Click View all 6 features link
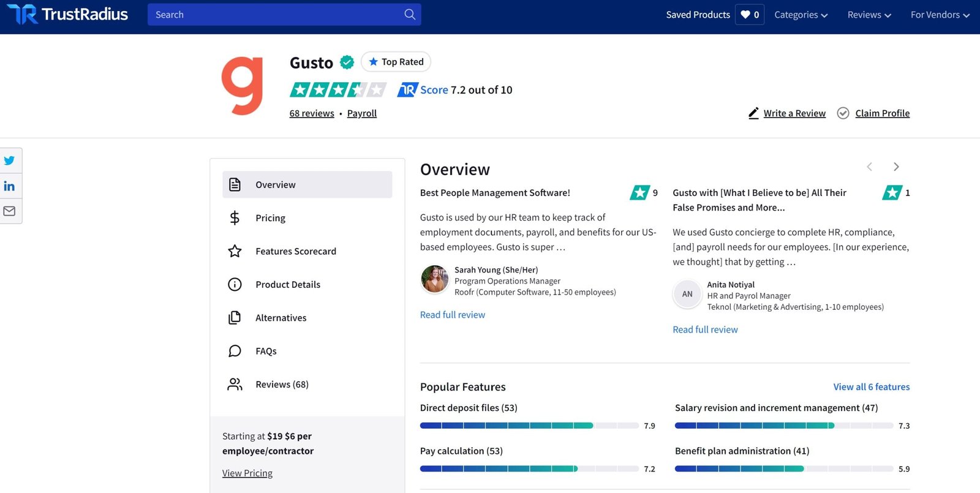 [872, 387]
